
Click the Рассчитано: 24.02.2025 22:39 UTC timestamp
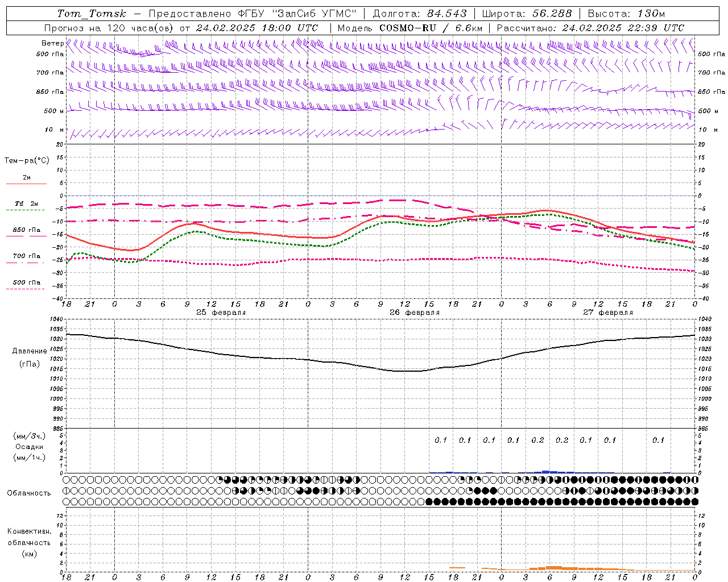pos(590,28)
